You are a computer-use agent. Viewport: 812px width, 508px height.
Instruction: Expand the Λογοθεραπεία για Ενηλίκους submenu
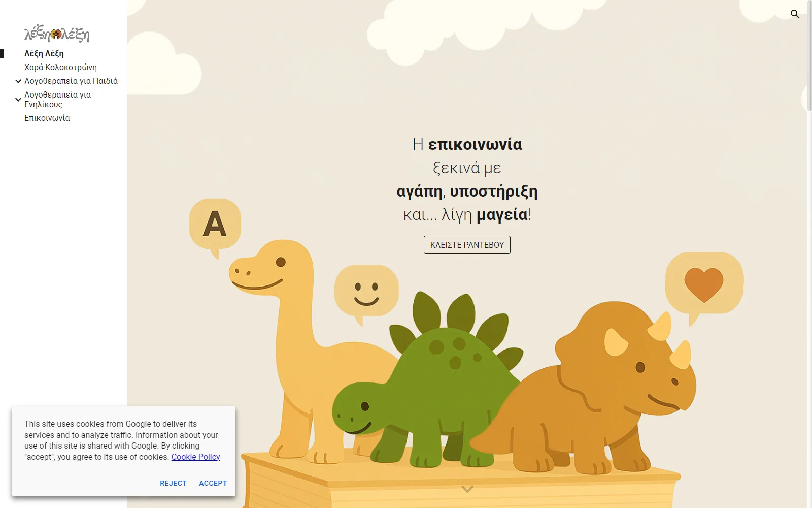tap(18, 100)
